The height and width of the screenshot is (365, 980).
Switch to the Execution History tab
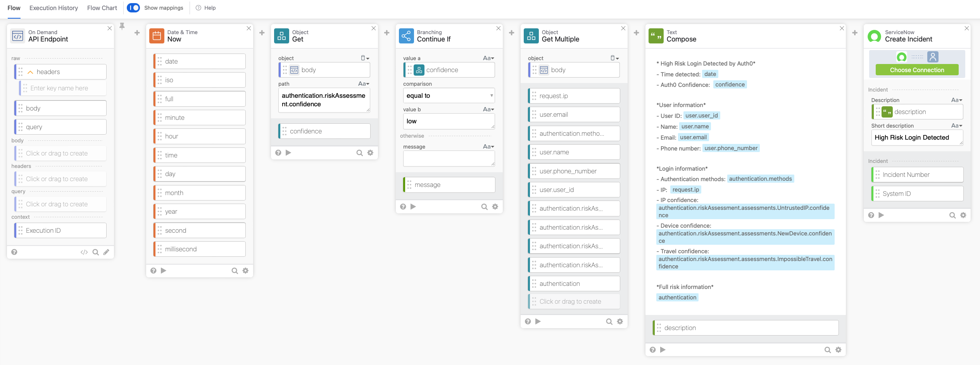click(53, 8)
